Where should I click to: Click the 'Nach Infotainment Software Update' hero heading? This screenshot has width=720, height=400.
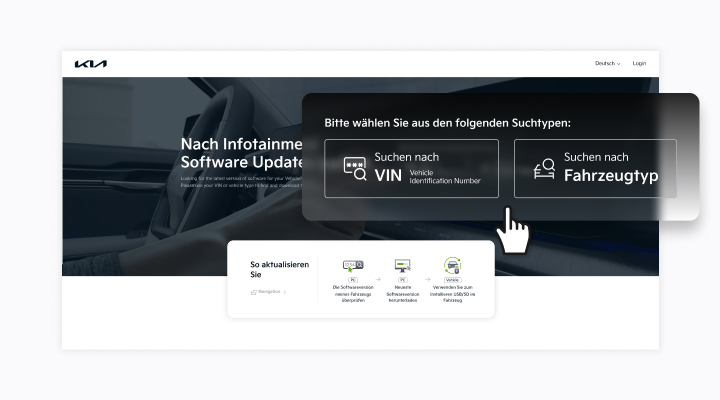[240, 153]
